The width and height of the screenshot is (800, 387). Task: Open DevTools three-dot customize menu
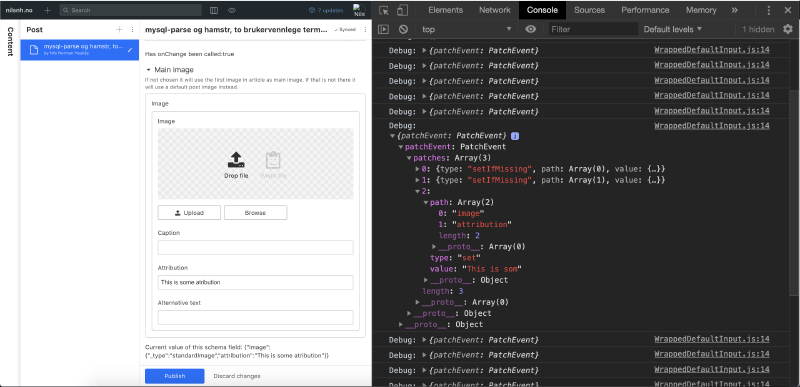tap(769, 10)
